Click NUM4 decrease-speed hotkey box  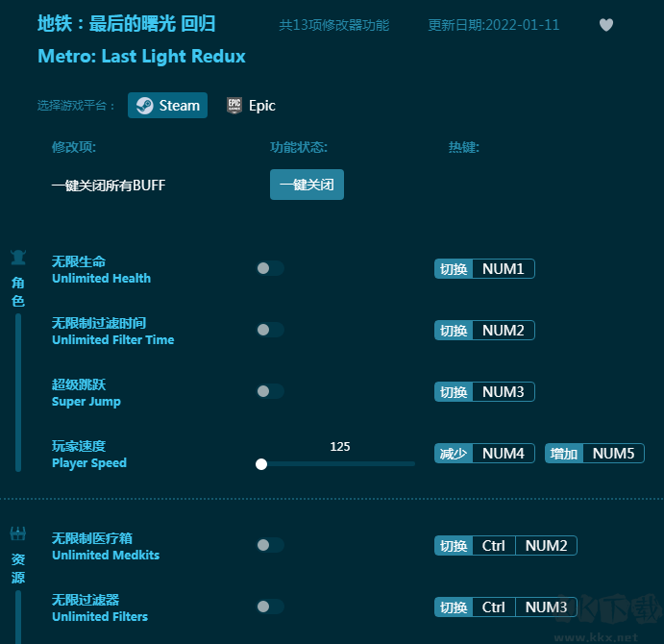504,454
